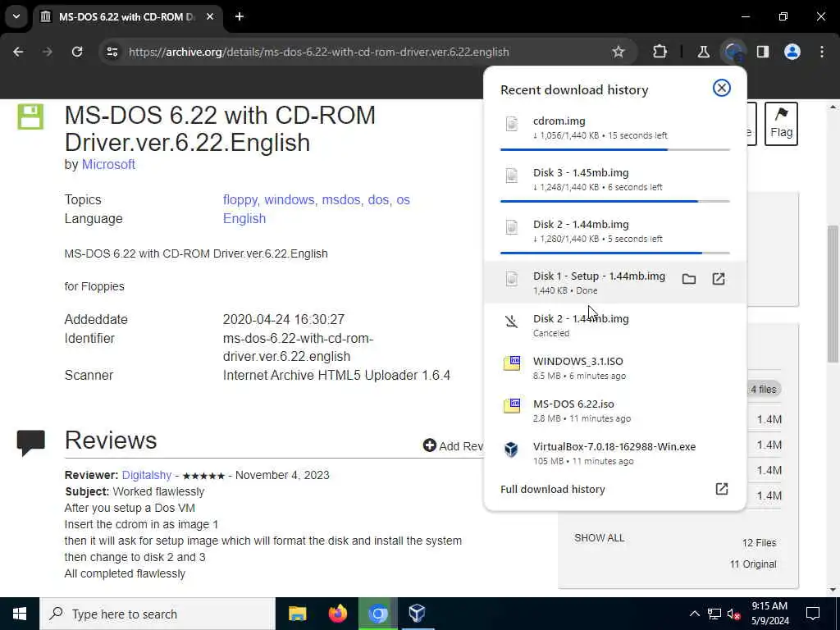This screenshot has height=630, width=840.
Task: Click the WINDOWS_3.1.ISO file icon
Action: (512, 363)
